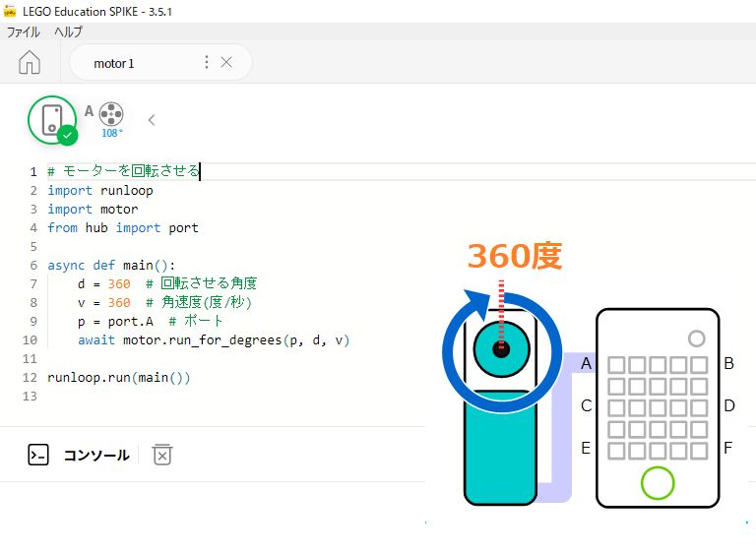Click the port A label on hub illustration
The image size is (756, 553).
tap(587, 363)
